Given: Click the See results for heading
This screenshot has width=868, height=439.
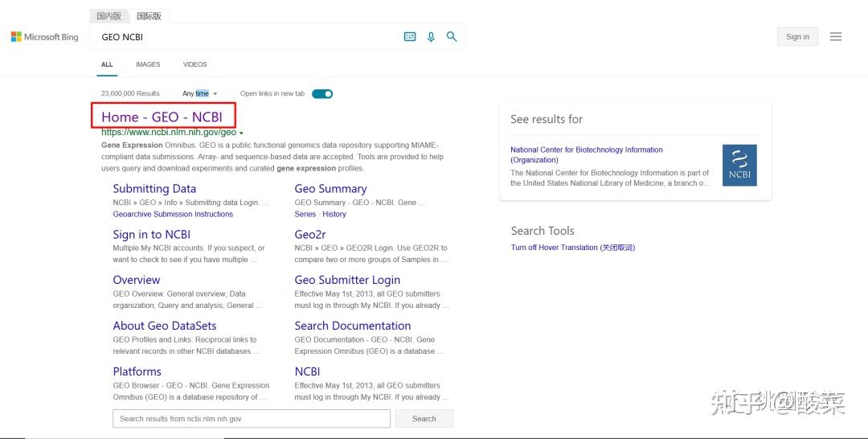Looking at the screenshot, I should [x=547, y=119].
